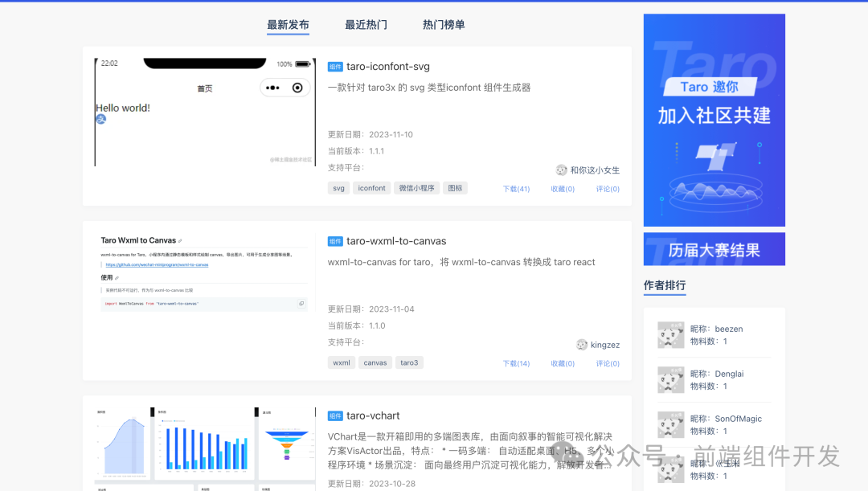Click the circular target icon in phone preview
Image resolution: width=868 pixels, height=491 pixels.
click(x=297, y=88)
